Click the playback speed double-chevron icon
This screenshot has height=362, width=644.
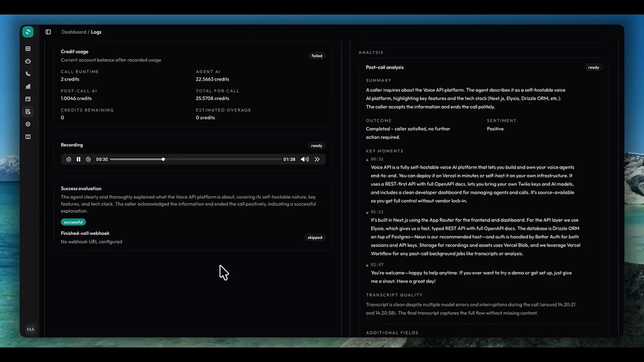pyautogui.click(x=317, y=159)
